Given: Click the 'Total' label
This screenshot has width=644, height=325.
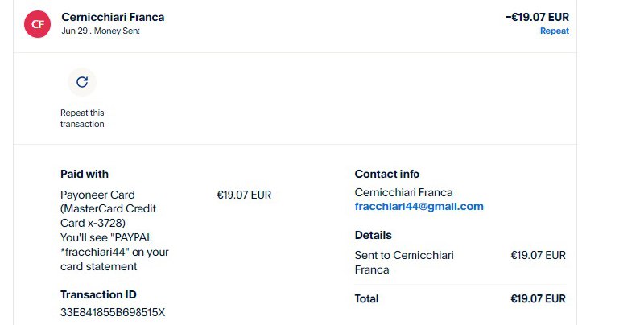Looking at the screenshot, I should pyautogui.click(x=366, y=298).
